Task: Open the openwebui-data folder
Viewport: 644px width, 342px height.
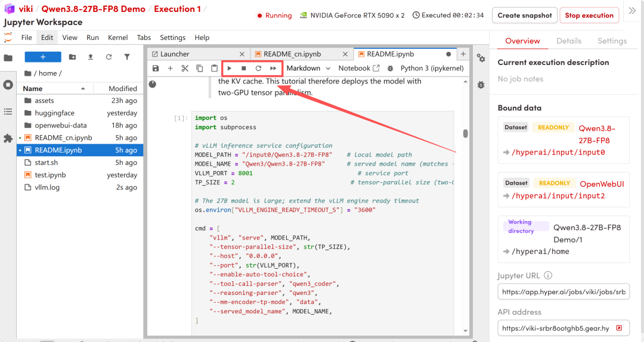Action: coord(80,125)
